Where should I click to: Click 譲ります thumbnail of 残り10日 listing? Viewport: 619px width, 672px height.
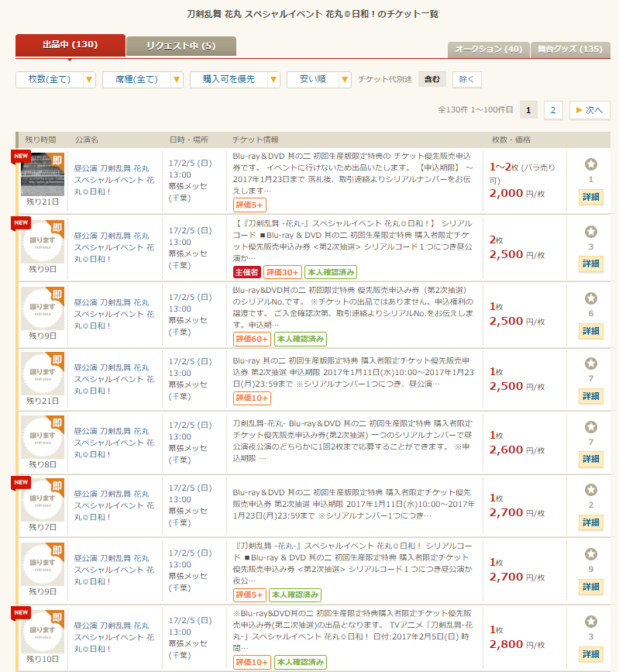(x=43, y=632)
